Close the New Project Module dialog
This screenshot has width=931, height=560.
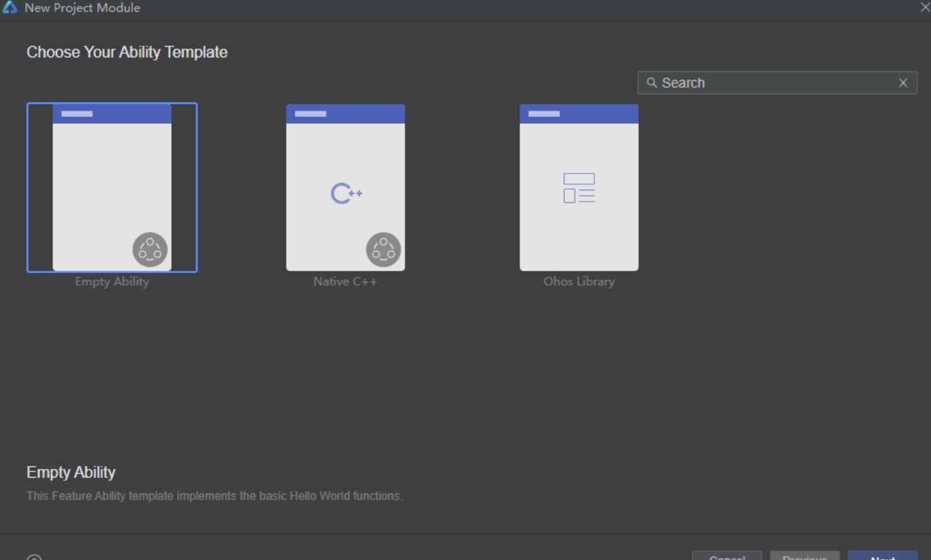point(925,8)
